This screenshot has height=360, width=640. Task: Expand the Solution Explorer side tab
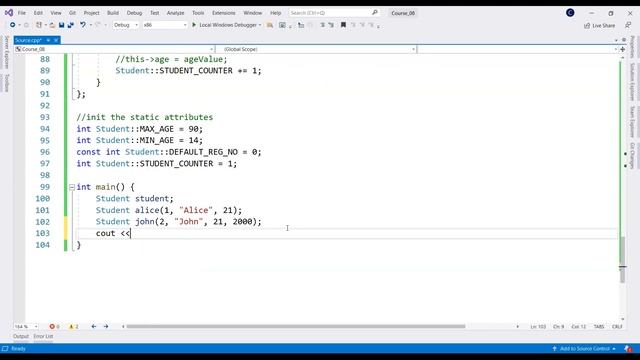coord(632,82)
